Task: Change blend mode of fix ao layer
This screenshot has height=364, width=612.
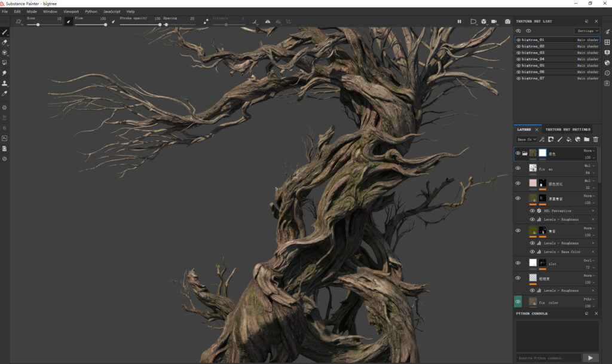Action: coord(589,166)
